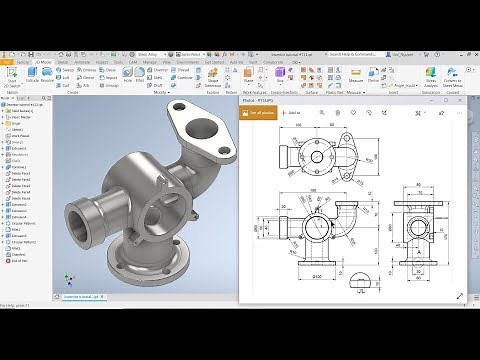Select the Derive tool

point(85,78)
